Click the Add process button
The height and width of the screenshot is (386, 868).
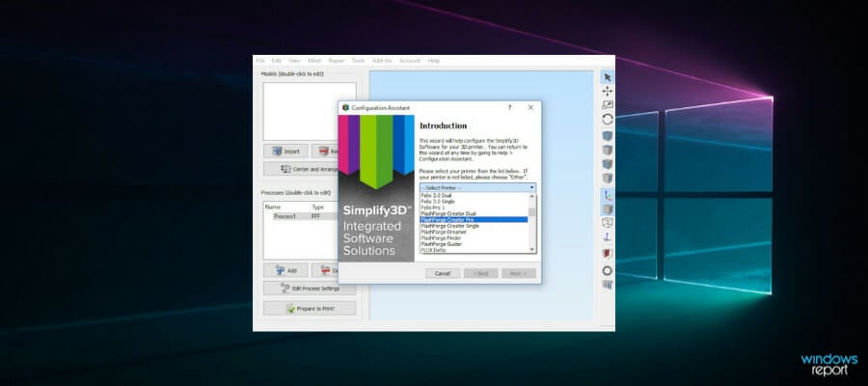click(x=285, y=270)
